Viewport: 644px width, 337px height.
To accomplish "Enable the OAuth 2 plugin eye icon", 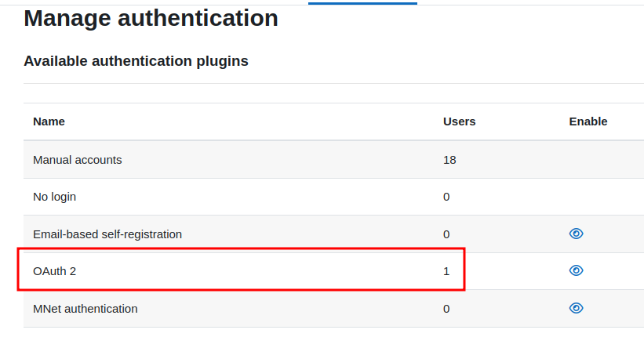I will [x=576, y=270].
